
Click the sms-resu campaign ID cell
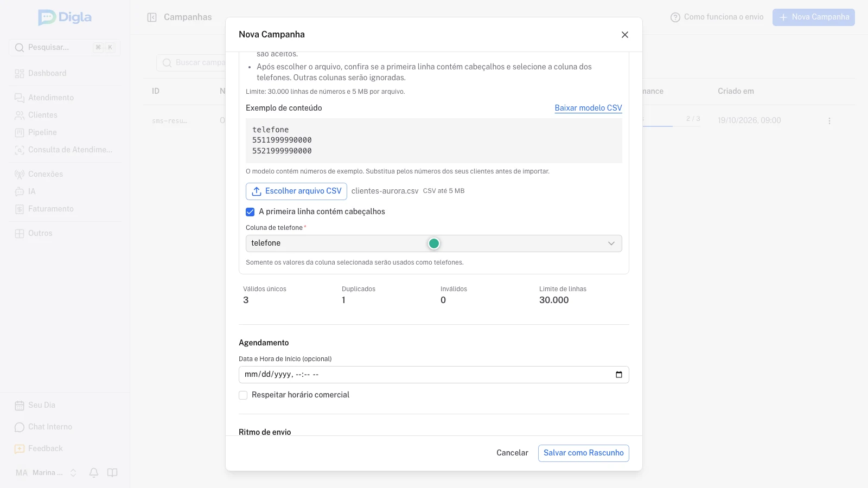click(170, 121)
